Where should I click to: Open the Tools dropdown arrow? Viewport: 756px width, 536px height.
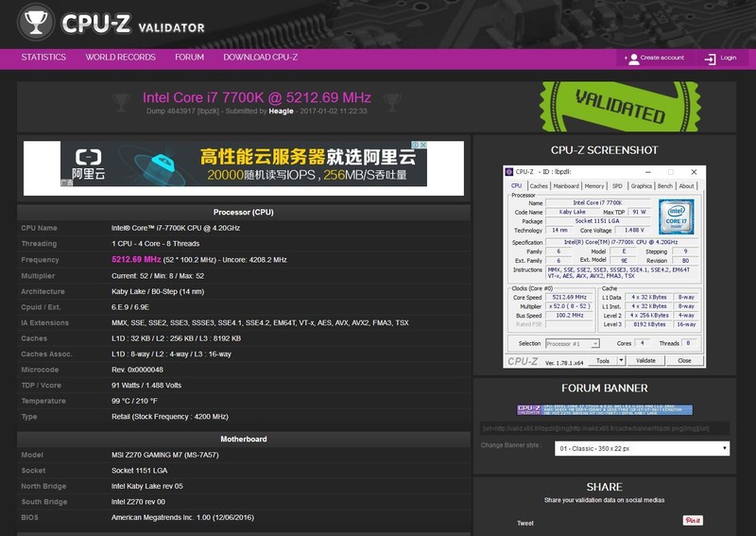click(621, 360)
